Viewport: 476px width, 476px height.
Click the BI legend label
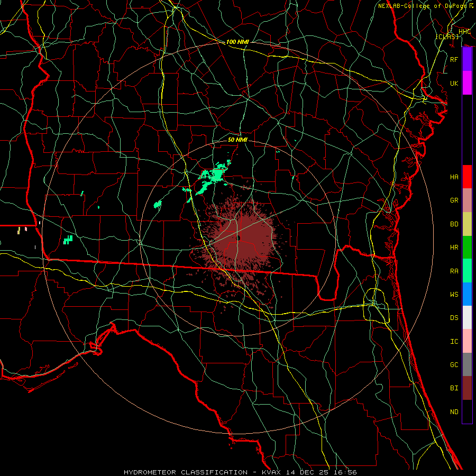454,388
